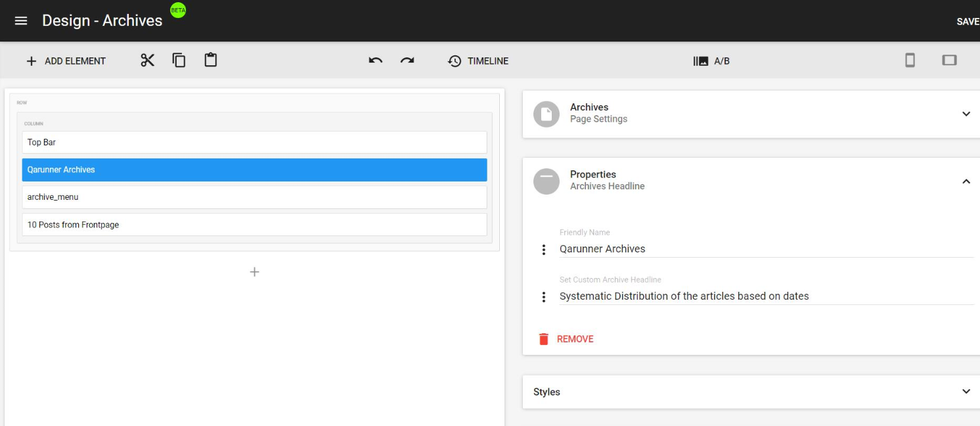Open the A/B testing option
The image size is (980, 426).
pos(711,61)
